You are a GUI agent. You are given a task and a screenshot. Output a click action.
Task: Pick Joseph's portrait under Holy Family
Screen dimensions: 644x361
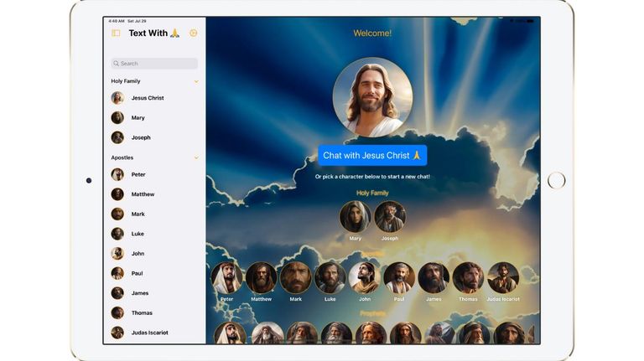390,217
